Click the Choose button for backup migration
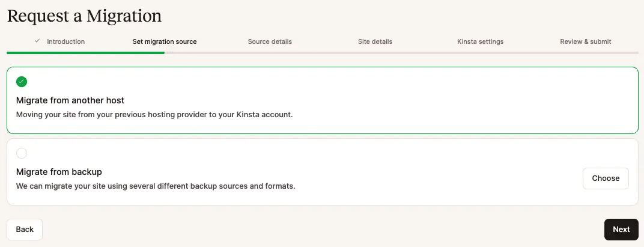This screenshot has width=644, height=247. [x=606, y=178]
